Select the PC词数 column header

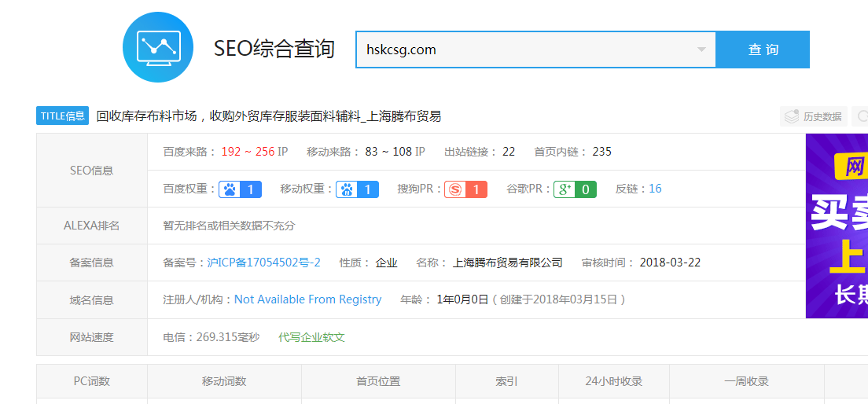tap(92, 381)
